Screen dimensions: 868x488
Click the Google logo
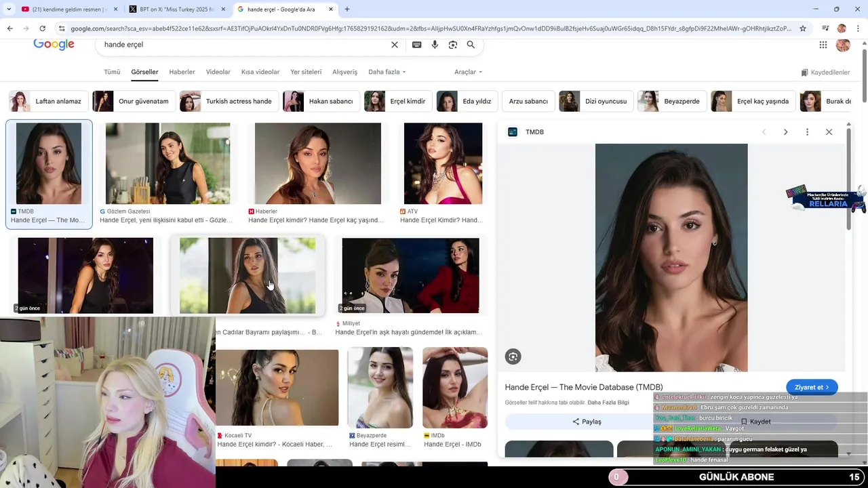(x=54, y=45)
